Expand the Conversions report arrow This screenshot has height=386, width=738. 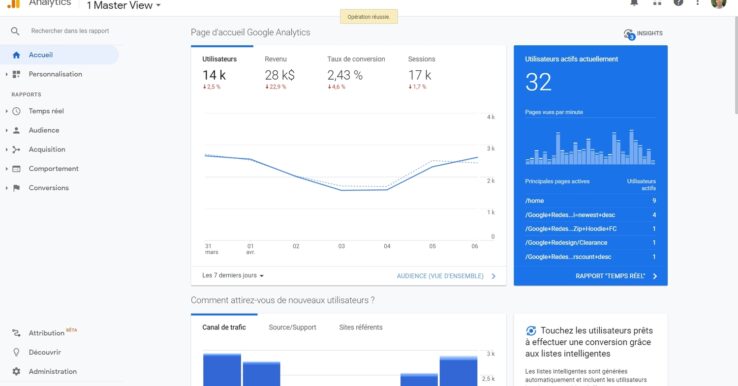tap(7, 188)
